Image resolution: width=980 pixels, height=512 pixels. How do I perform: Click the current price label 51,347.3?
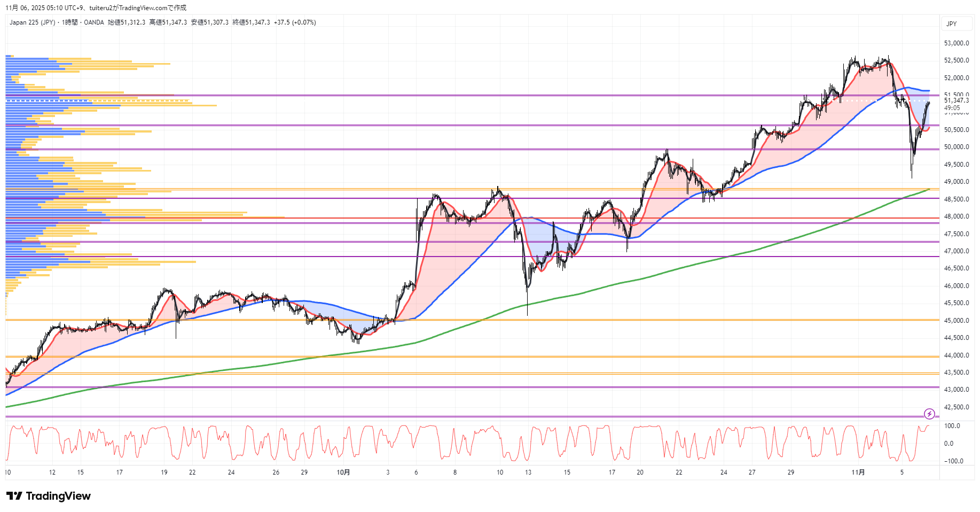click(x=956, y=100)
